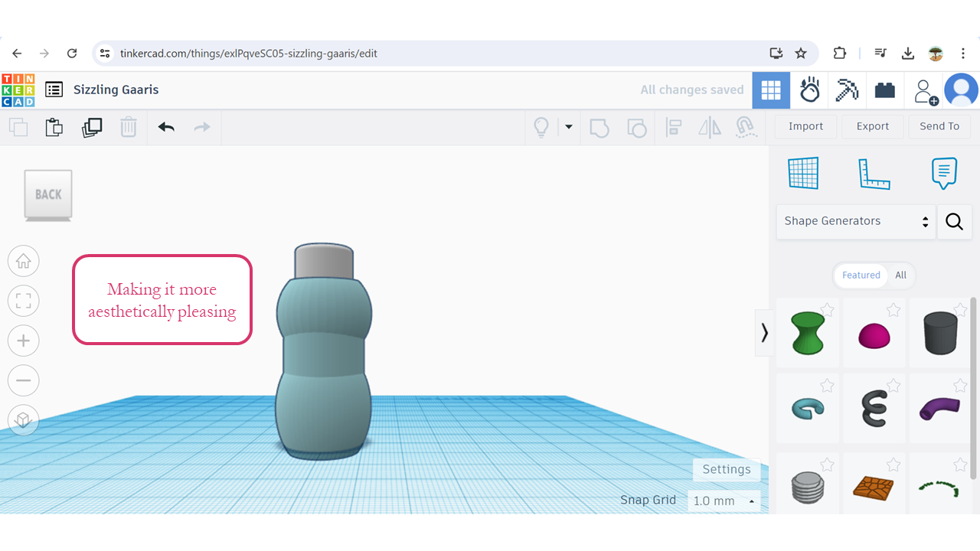Switch to the 3D design grid view

point(771,90)
